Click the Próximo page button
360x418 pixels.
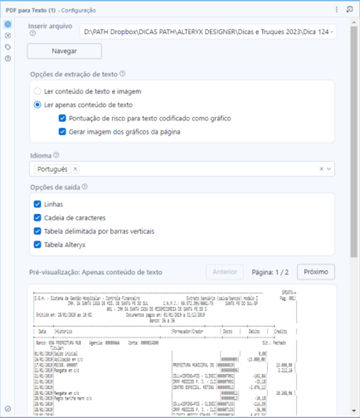(316, 272)
